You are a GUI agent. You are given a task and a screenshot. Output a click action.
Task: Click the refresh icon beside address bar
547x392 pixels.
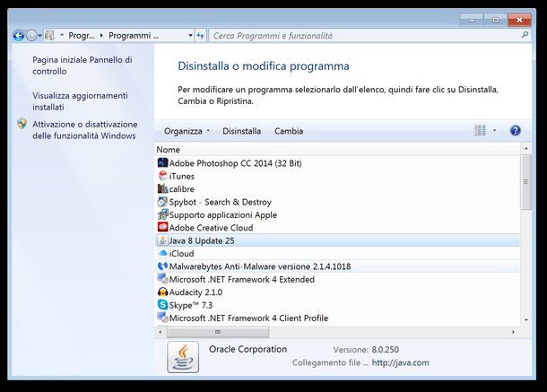(x=200, y=35)
